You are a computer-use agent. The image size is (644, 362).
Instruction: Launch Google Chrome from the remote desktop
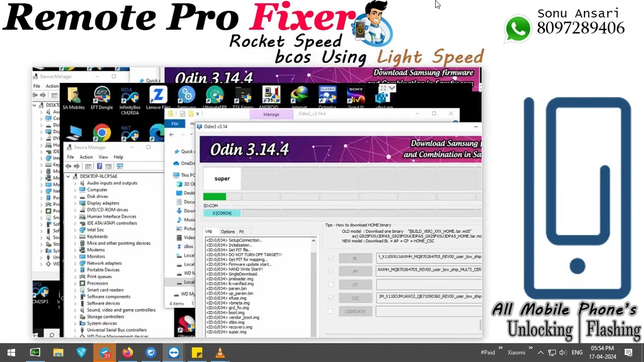pos(102,133)
